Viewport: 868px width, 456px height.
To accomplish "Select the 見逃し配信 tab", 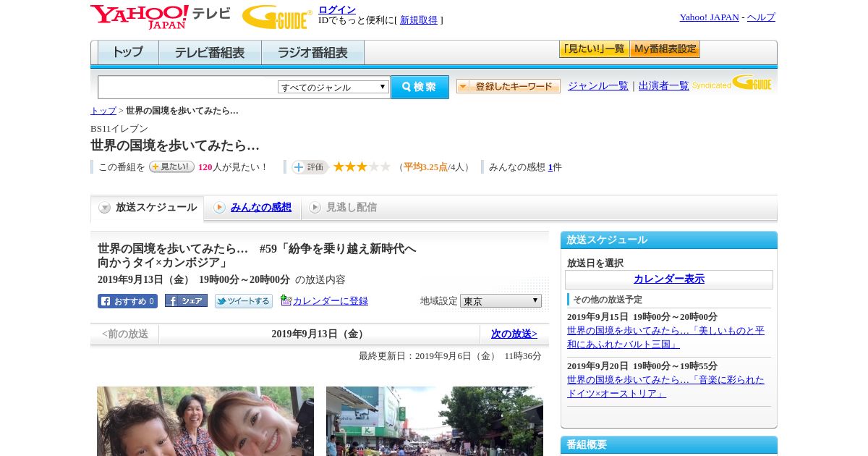I will (x=343, y=208).
